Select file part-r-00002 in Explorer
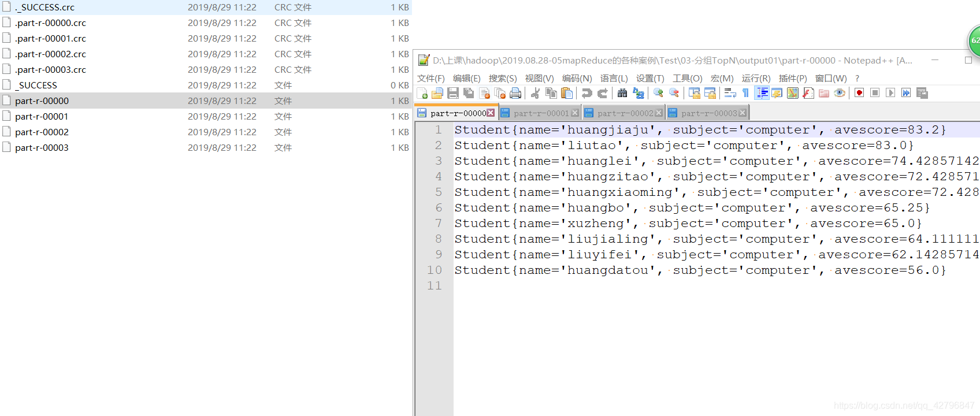Image resolution: width=980 pixels, height=416 pixels. click(x=206, y=132)
